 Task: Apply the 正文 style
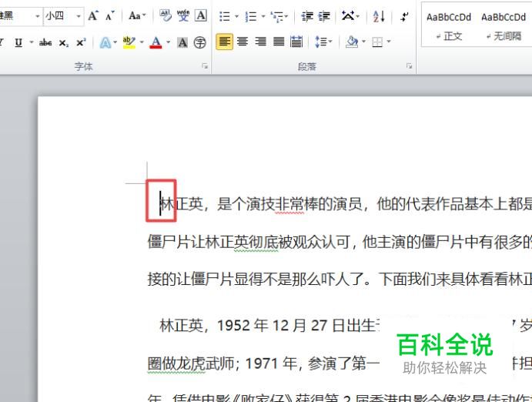pos(449,25)
